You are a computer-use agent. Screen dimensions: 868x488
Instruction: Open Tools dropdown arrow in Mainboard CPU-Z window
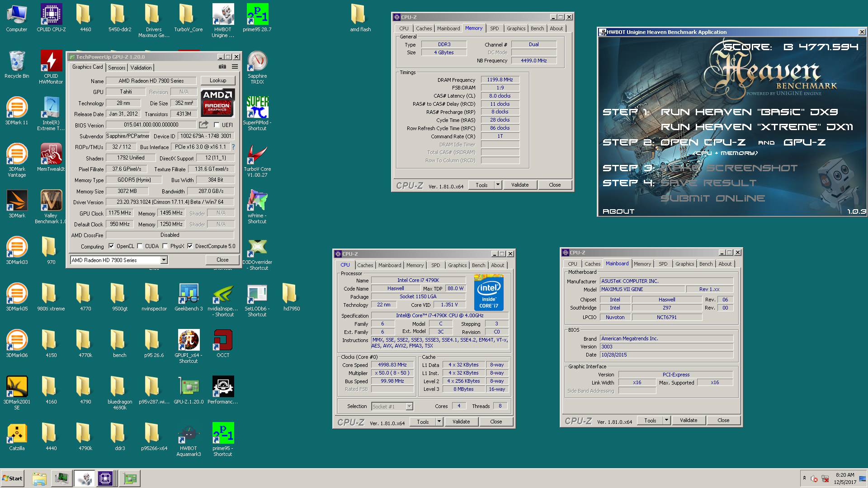tap(666, 420)
